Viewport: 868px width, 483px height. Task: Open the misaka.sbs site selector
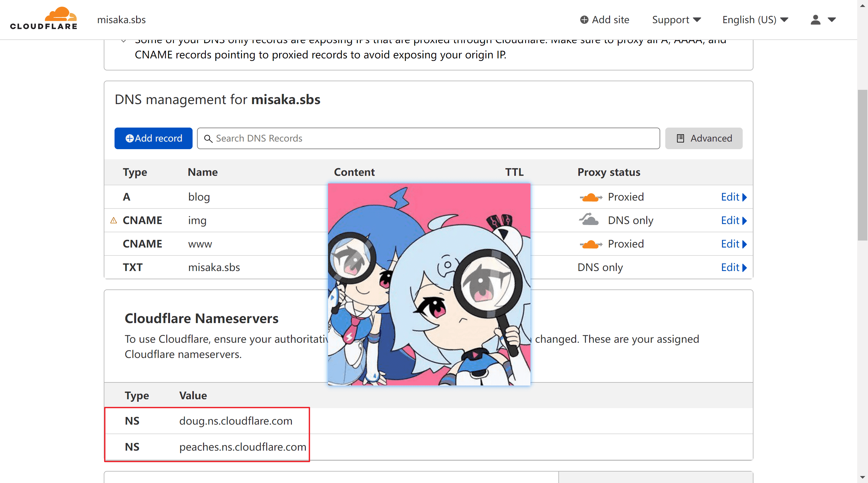[x=121, y=20]
